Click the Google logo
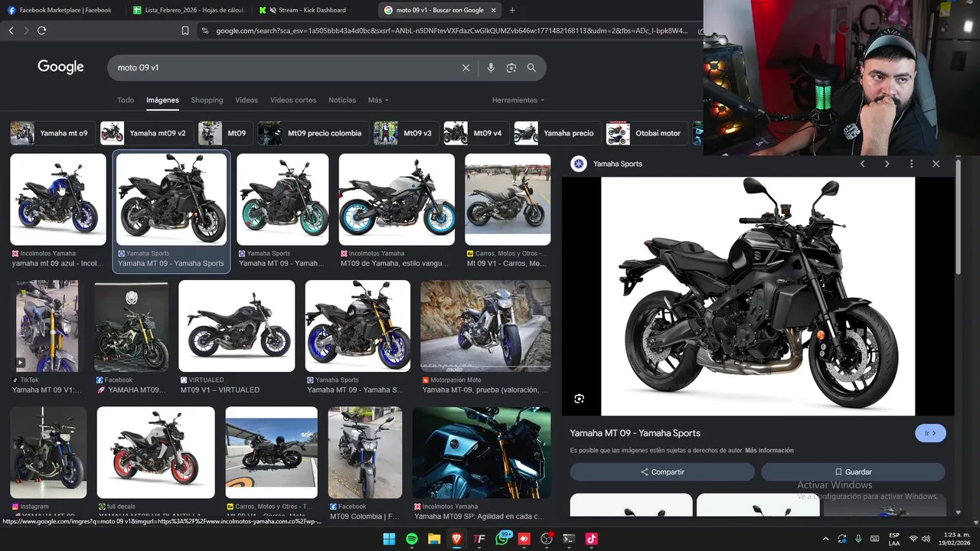980x551 pixels. 60,67
